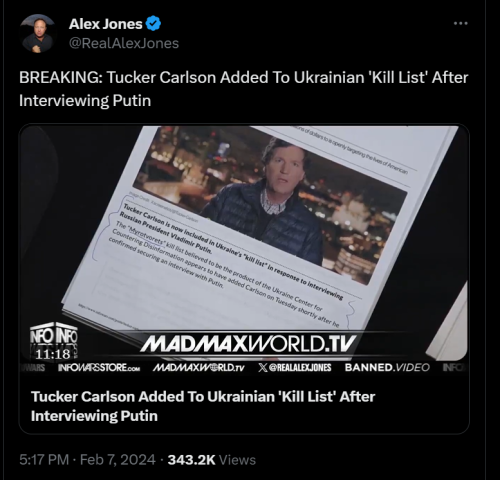Viewport: 500px width, 480px height.
Task: Click the INFOWARSSTORE.com ticker text
Action: coord(99,368)
